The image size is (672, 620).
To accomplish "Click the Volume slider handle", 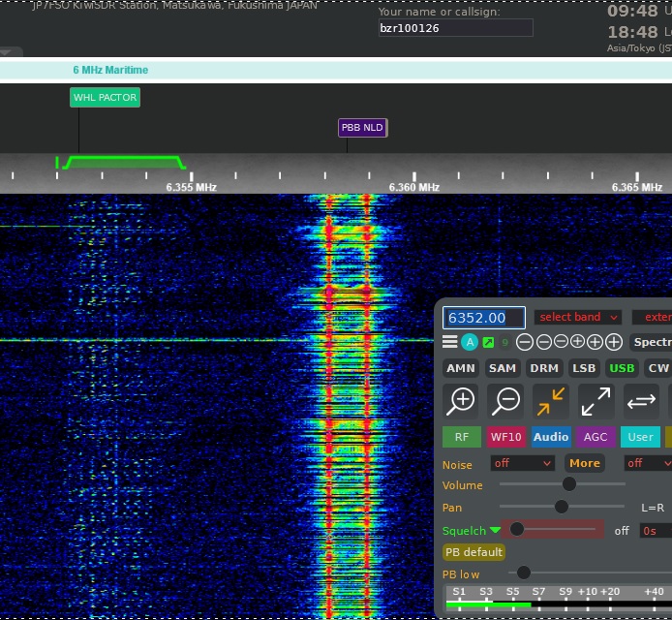I will point(569,484).
